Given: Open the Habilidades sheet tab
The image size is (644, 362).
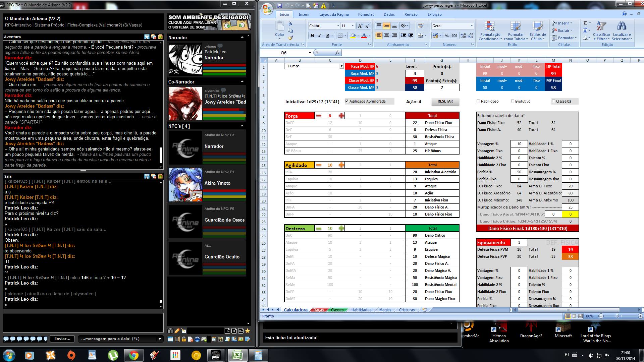Looking at the screenshot, I should (361, 310).
